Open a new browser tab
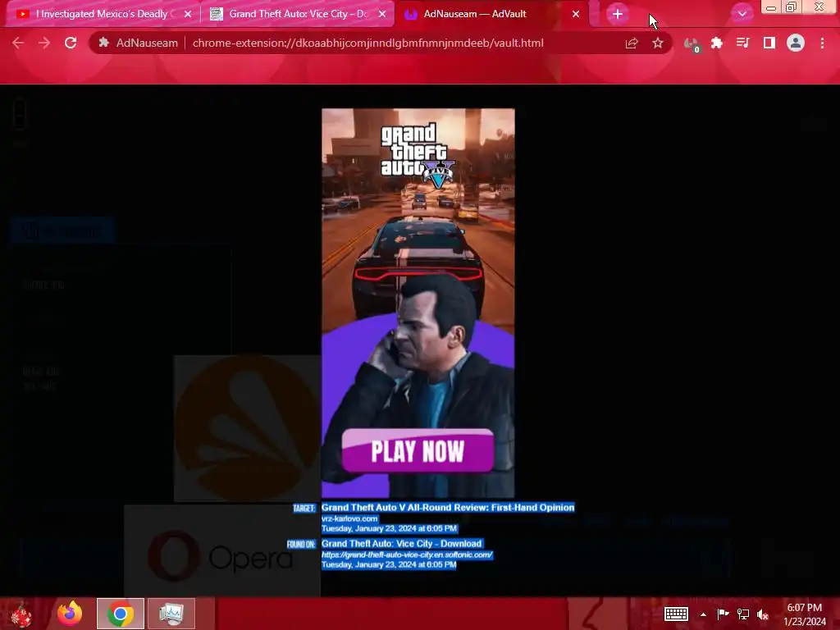840x630 pixels. (618, 14)
